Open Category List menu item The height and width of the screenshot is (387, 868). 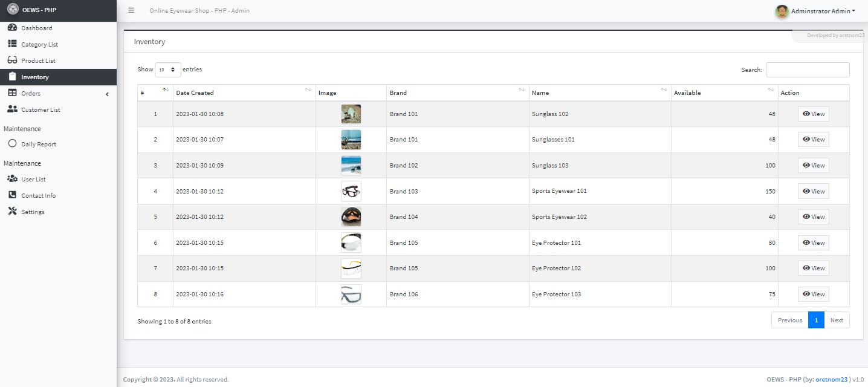pos(58,44)
